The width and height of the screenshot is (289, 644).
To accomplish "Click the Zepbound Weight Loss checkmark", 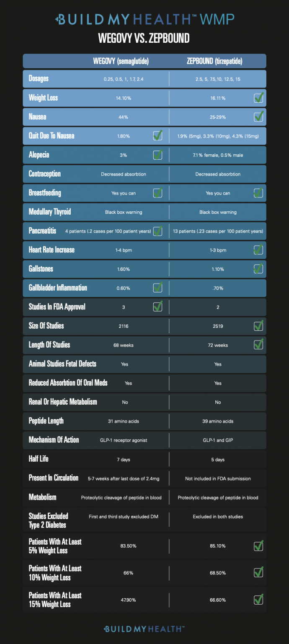I will click(x=259, y=98).
